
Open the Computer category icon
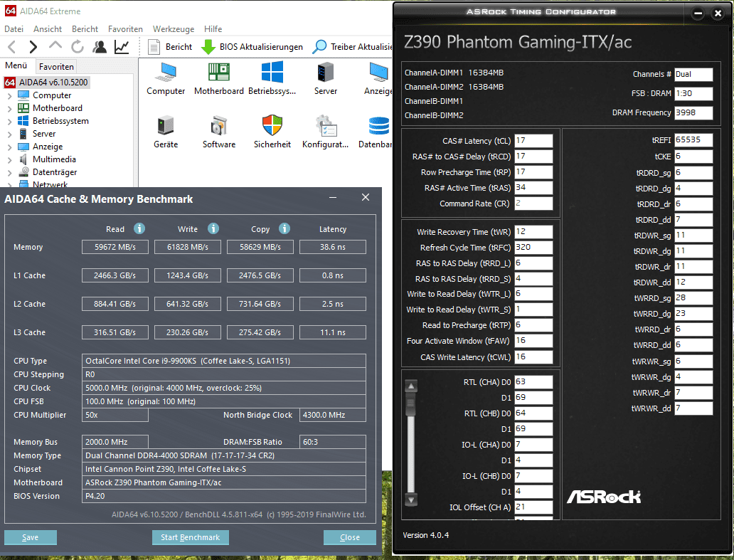[166, 79]
